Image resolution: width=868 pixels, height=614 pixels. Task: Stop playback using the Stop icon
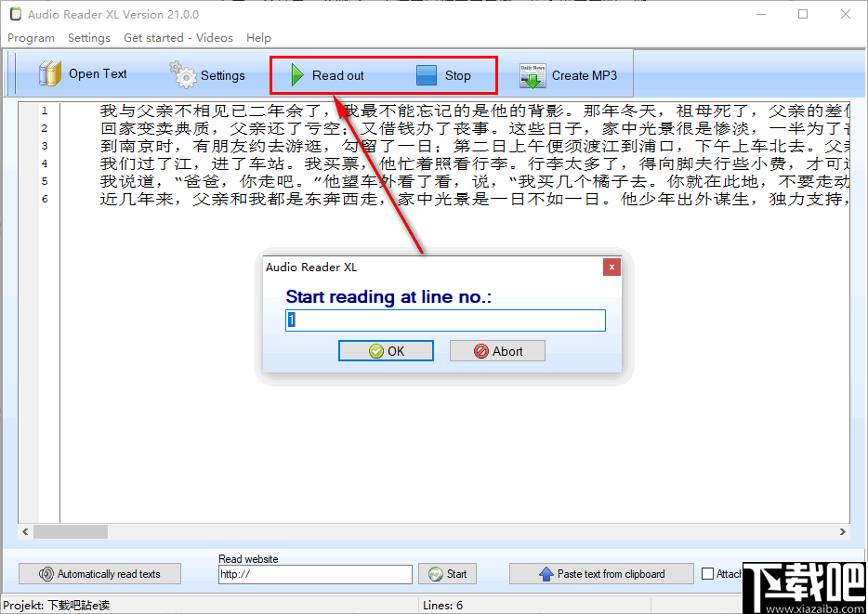click(x=426, y=74)
